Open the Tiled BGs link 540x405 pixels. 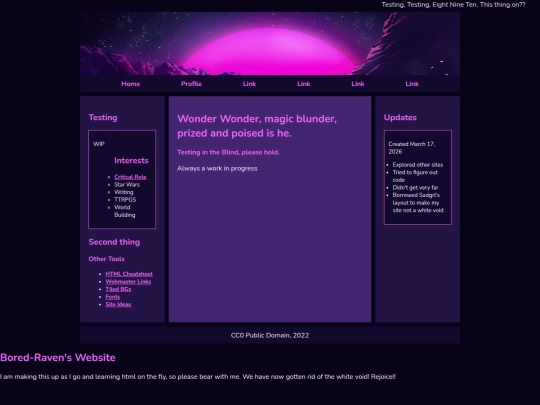pyautogui.click(x=118, y=289)
